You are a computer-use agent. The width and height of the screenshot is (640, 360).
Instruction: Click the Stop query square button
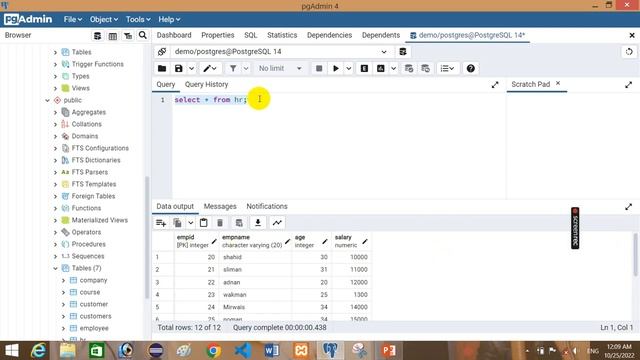(319, 69)
